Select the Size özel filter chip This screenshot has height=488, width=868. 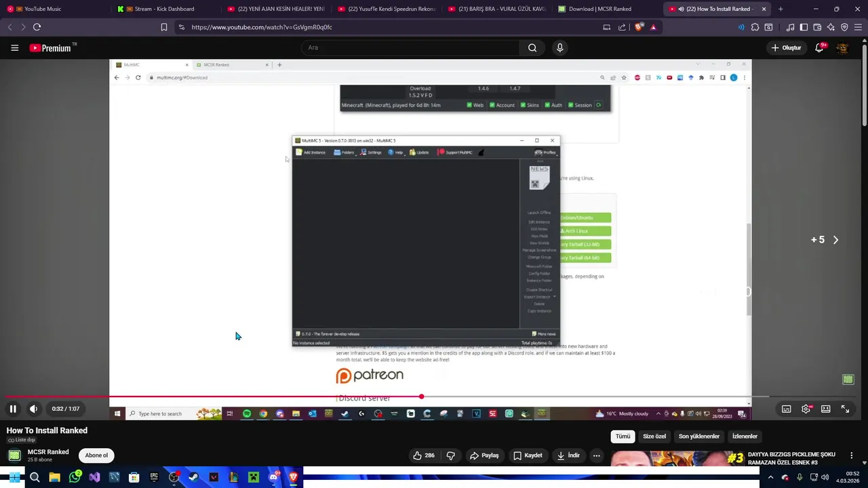click(654, 436)
